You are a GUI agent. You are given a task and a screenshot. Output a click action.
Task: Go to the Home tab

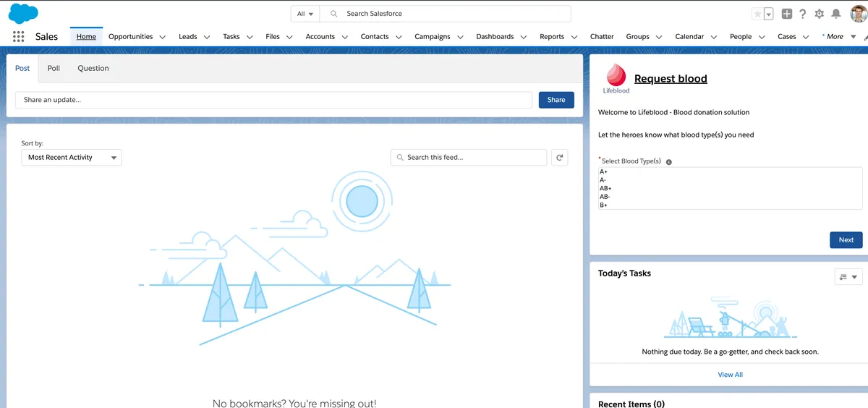point(86,37)
